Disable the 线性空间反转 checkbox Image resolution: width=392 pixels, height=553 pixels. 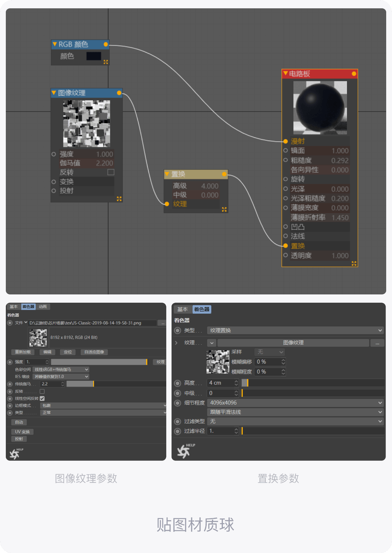click(x=42, y=398)
